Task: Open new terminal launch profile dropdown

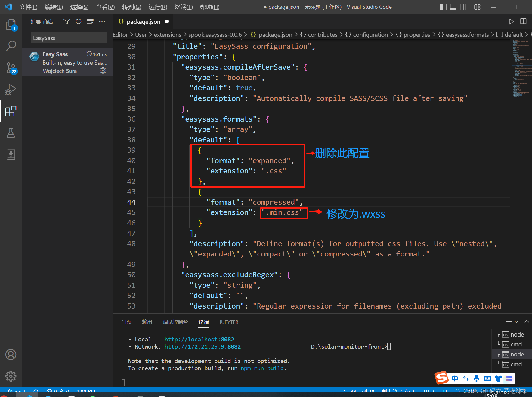Action: point(516,322)
